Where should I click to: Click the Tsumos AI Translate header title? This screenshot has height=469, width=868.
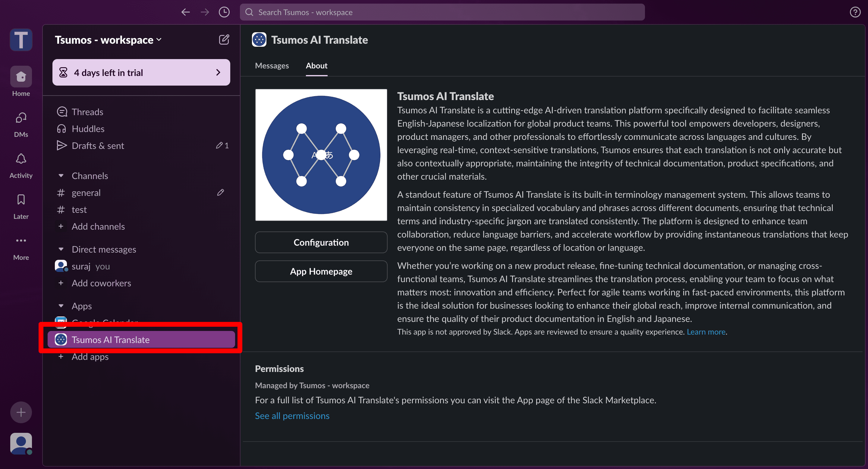[x=319, y=40]
